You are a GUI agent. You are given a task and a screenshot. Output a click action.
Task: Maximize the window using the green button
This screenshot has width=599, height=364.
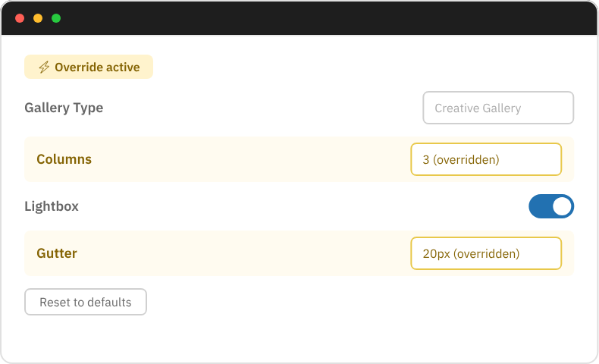point(56,18)
